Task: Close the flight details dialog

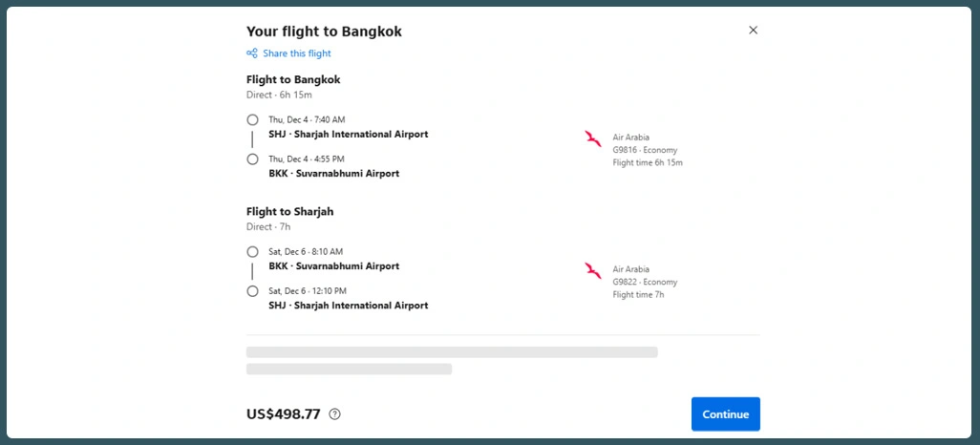Action: coord(753,31)
